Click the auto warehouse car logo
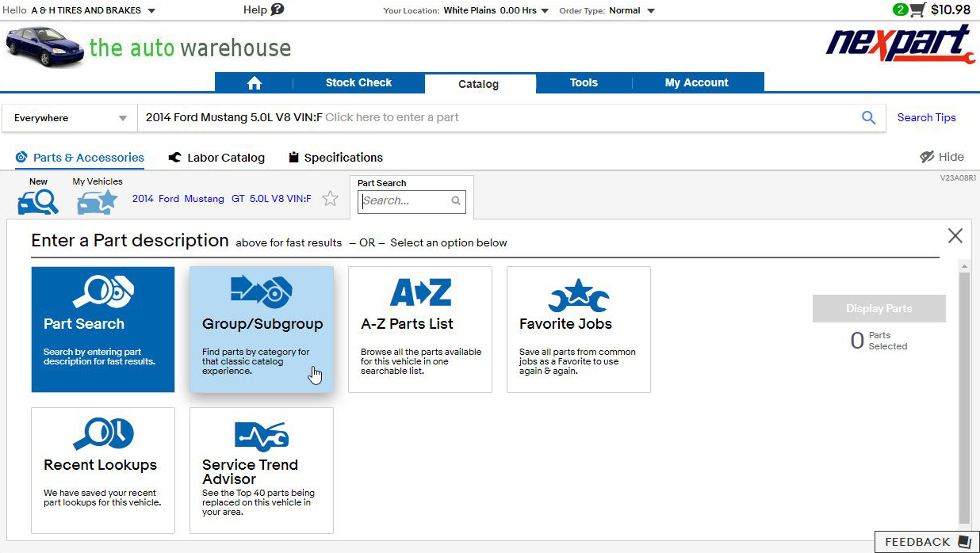 pyautogui.click(x=44, y=48)
